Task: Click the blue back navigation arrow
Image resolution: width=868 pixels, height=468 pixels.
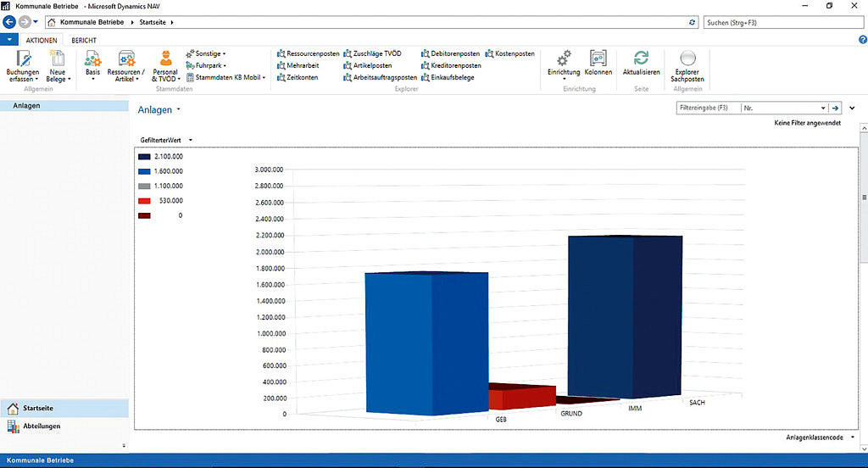Action: 10,21
